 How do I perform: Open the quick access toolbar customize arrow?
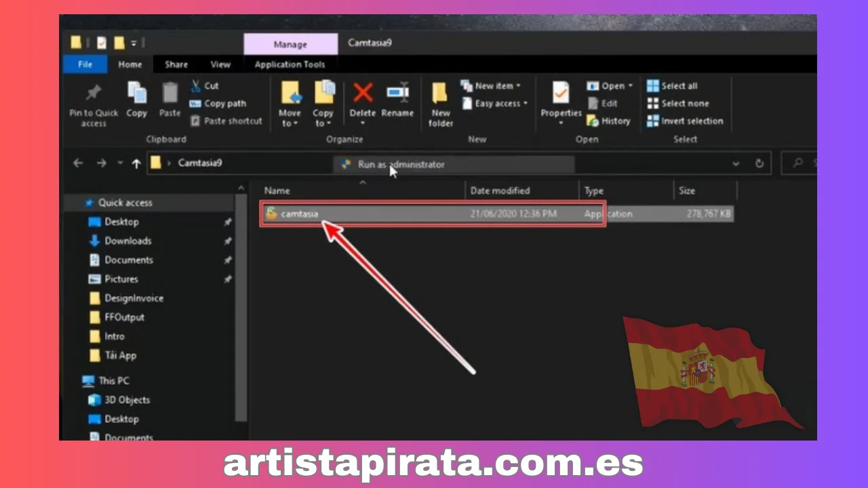coord(134,43)
